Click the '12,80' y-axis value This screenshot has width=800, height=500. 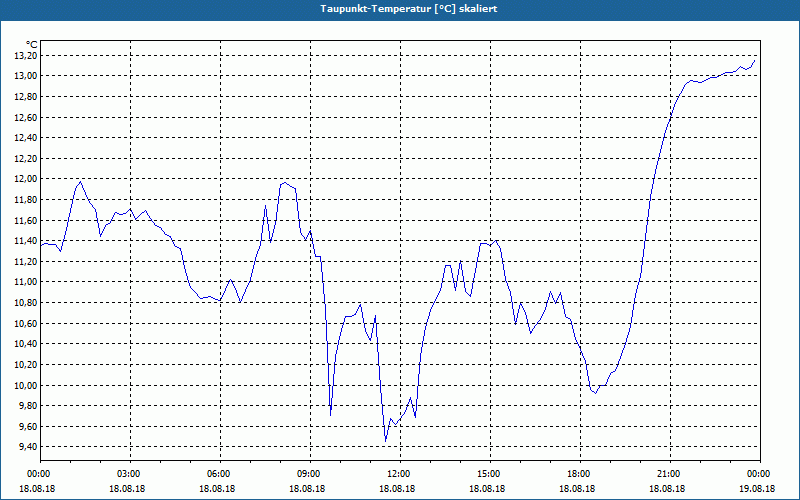(x=26, y=96)
